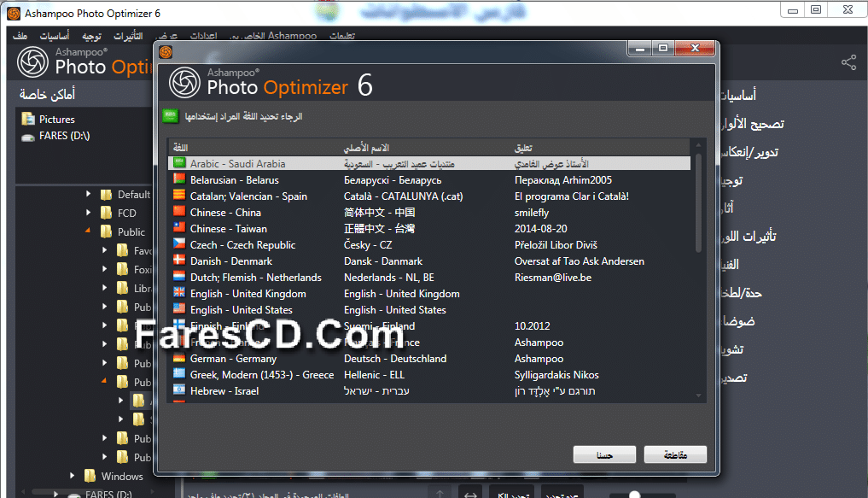Image resolution: width=868 pixels, height=498 pixels.
Task: Click the swap arrows button in bottom toolbar
Action: pyautogui.click(x=470, y=494)
